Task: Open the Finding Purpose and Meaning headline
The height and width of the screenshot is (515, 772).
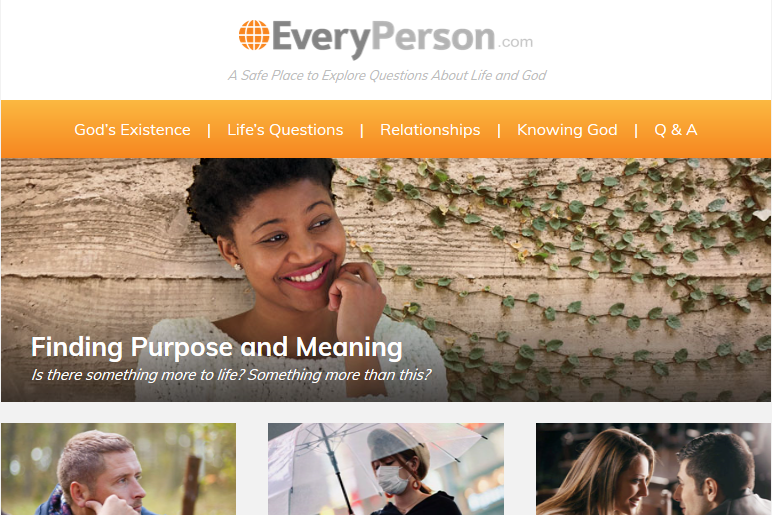Action: [217, 347]
